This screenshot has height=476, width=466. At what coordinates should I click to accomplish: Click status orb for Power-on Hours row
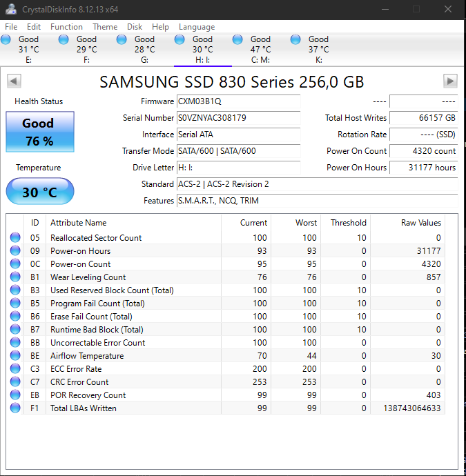15,250
